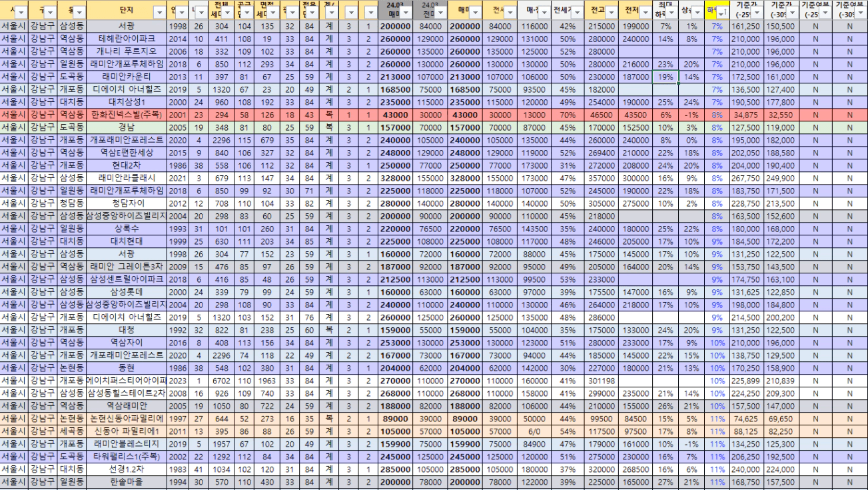Image resolution: width=868 pixels, height=490 pixels.
Task: Open the 시 column filter dropdown
Action: click(x=21, y=12)
